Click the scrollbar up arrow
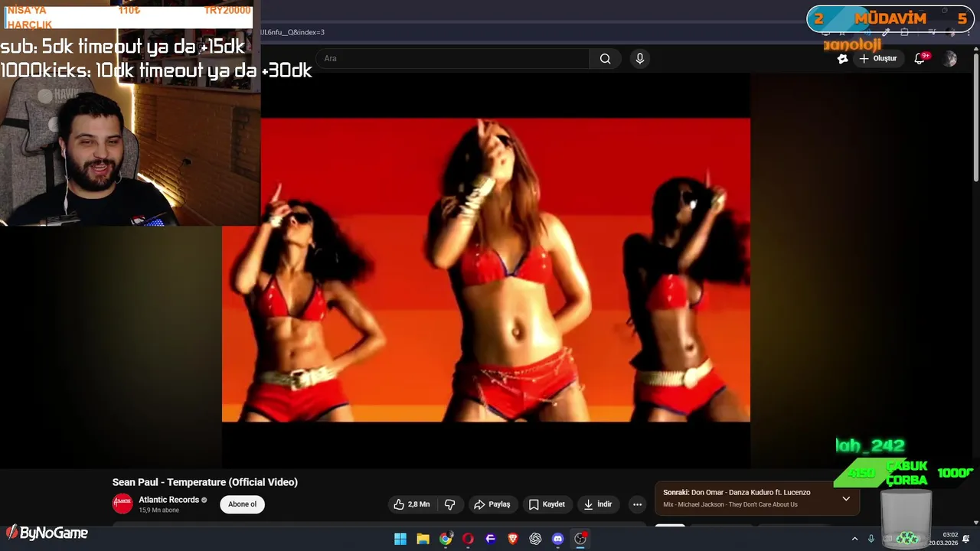The image size is (980, 551). click(975, 50)
